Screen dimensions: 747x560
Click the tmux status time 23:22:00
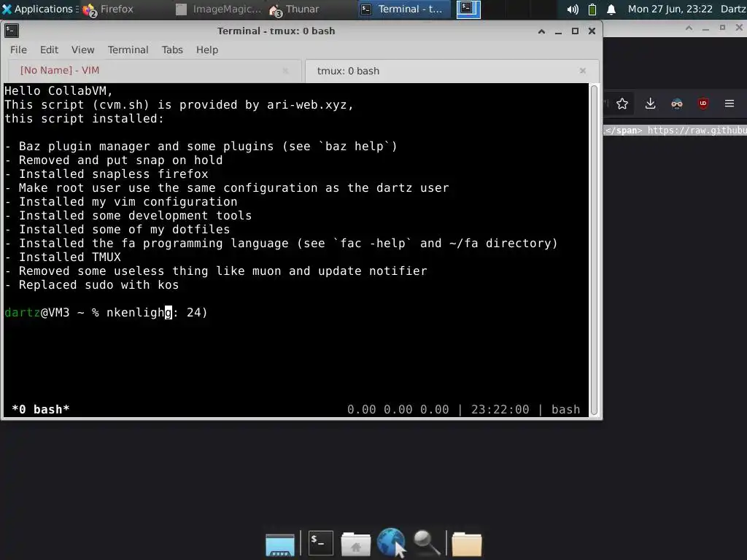point(500,410)
